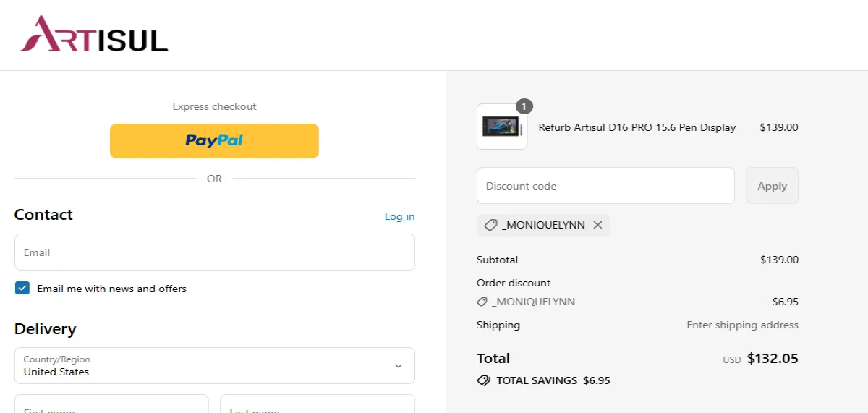
Task: Click tag icon in _MONIQUELYNN discount chip
Action: 490,225
